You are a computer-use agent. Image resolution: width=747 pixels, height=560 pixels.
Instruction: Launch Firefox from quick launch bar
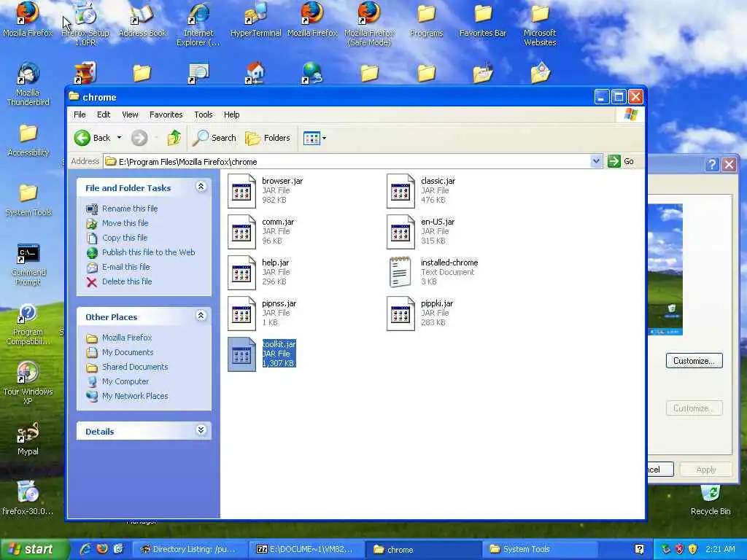tap(102, 549)
